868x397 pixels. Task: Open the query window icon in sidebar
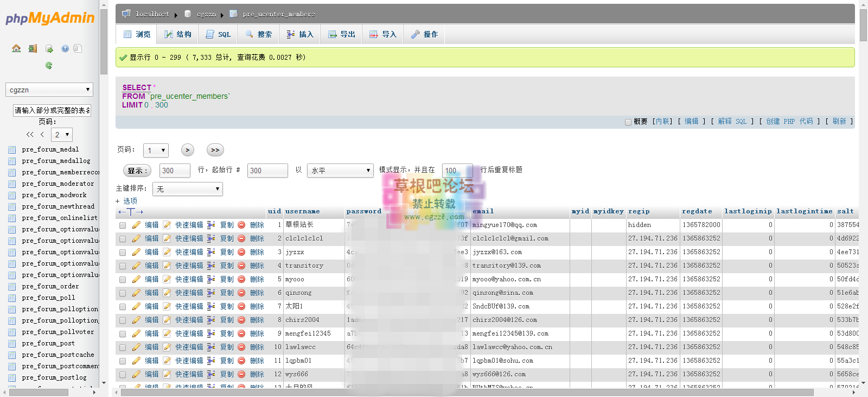49,49
